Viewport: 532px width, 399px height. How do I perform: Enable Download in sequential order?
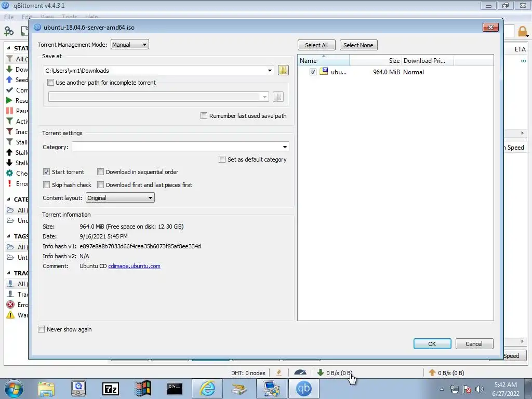pos(100,171)
